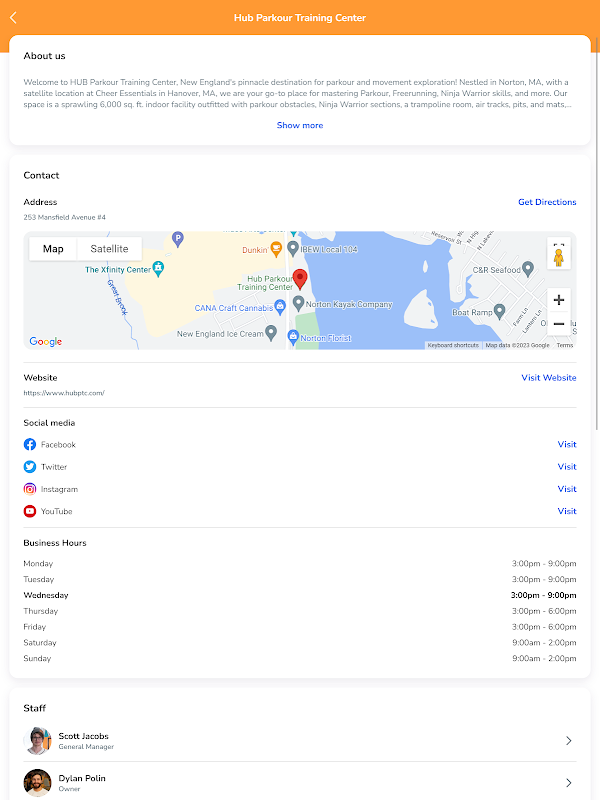
Task: Visit the Facebook page
Action: [x=567, y=444]
